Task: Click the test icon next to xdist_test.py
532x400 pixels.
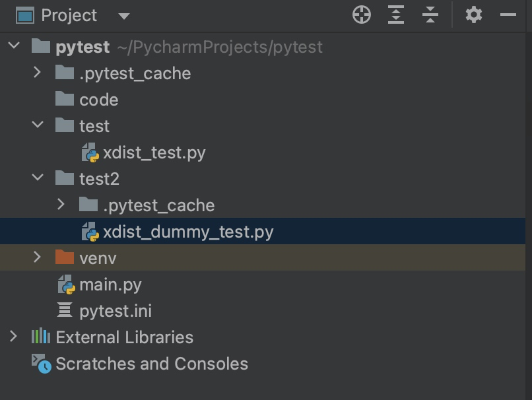Action: pos(90,152)
